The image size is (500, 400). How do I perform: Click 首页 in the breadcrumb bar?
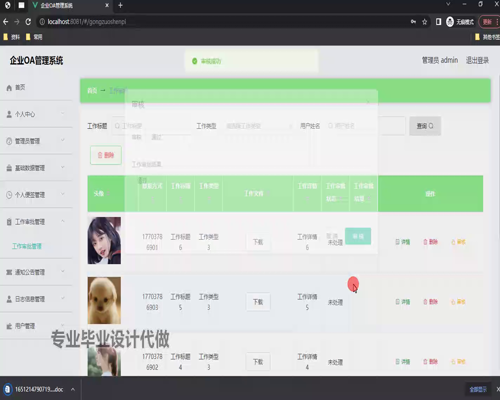tap(92, 91)
